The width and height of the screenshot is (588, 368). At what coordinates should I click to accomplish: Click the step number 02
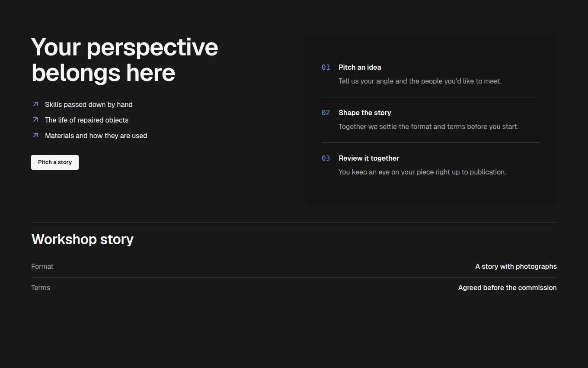326,113
